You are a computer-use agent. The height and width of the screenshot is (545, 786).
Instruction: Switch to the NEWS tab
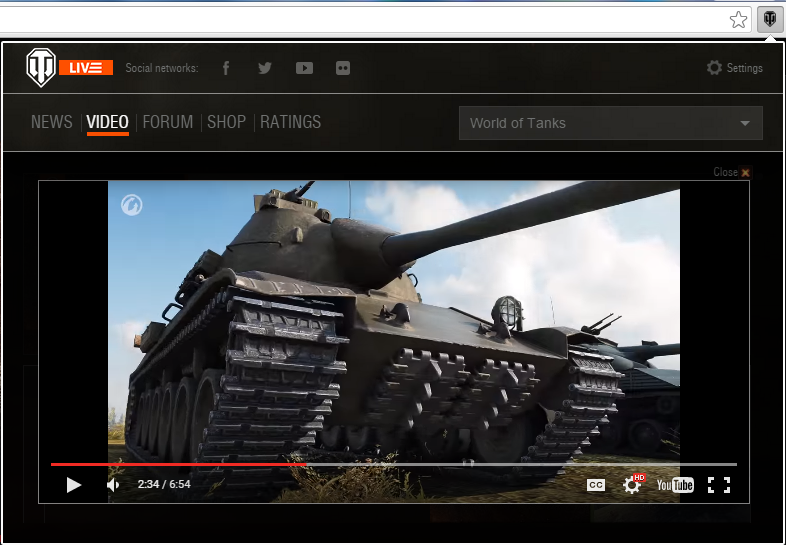[x=52, y=122]
